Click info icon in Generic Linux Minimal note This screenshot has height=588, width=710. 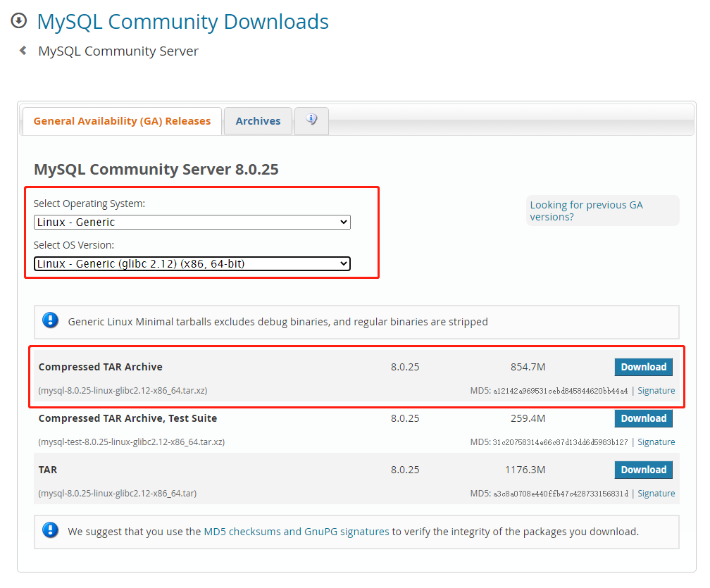(x=51, y=321)
